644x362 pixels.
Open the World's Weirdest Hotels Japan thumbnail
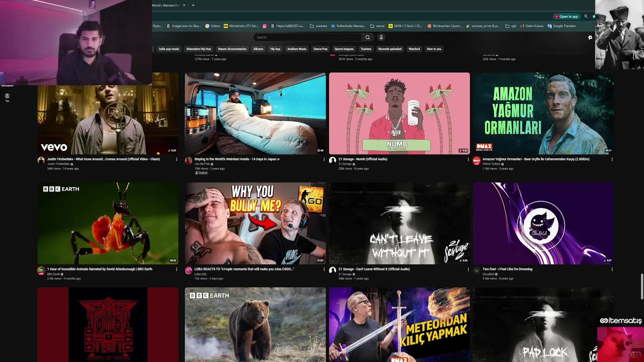pos(255,114)
